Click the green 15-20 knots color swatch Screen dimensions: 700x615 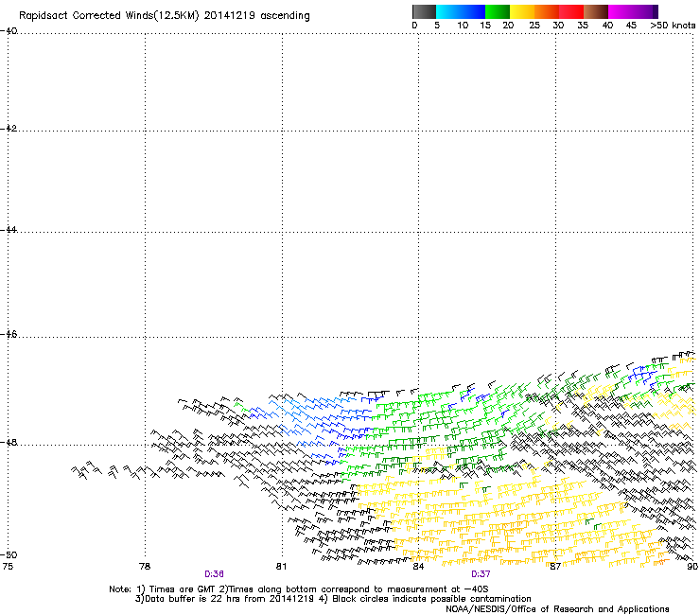coord(498,11)
